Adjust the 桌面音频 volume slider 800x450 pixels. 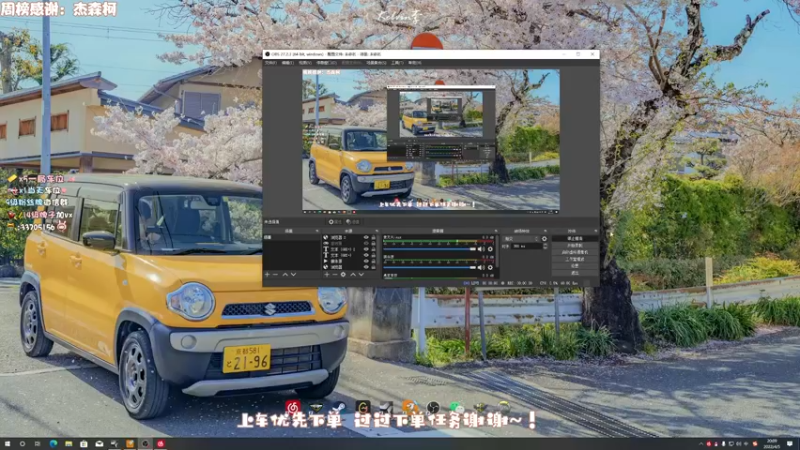[x=430, y=267]
